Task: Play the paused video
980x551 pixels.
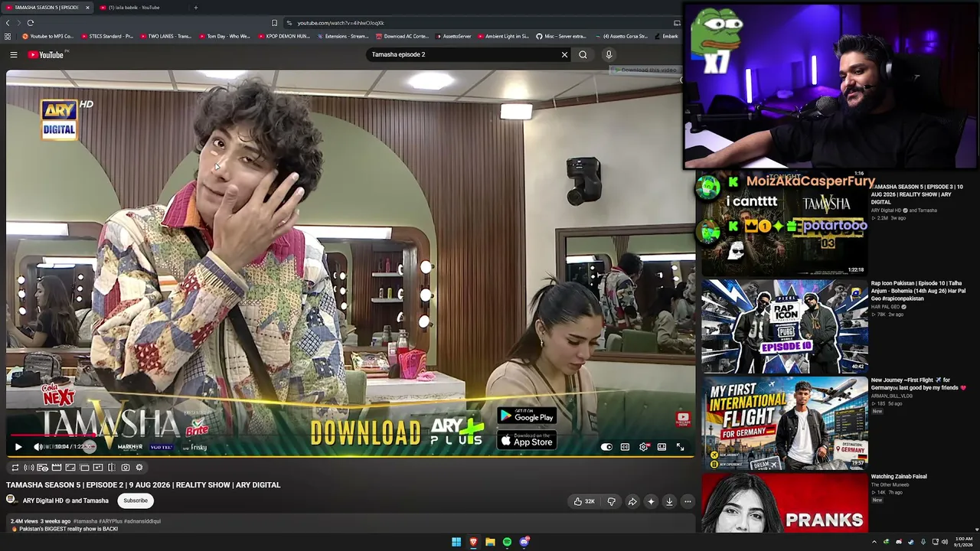Action: [x=18, y=447]
